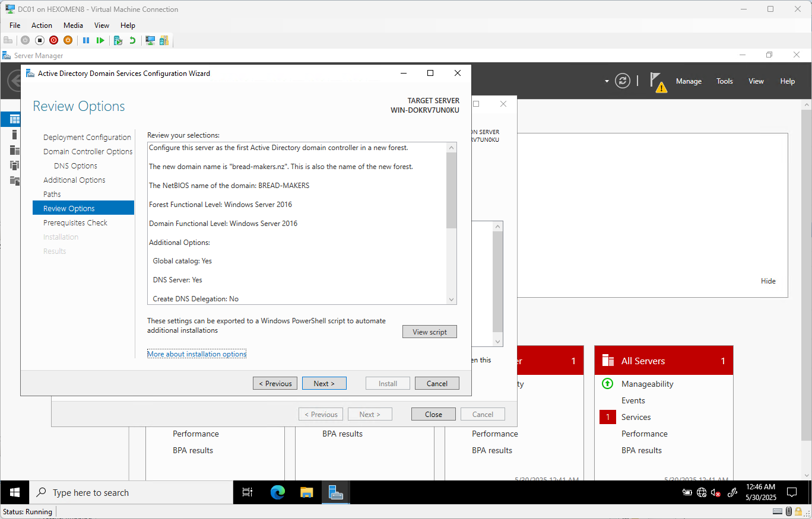Go to Domain Controller Options step
The width and height of the screenshot is (812, 519).
[x=88, y=151]
